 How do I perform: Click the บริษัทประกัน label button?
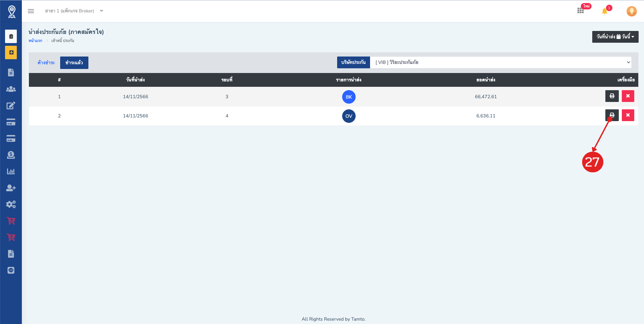tap(354, 62)
